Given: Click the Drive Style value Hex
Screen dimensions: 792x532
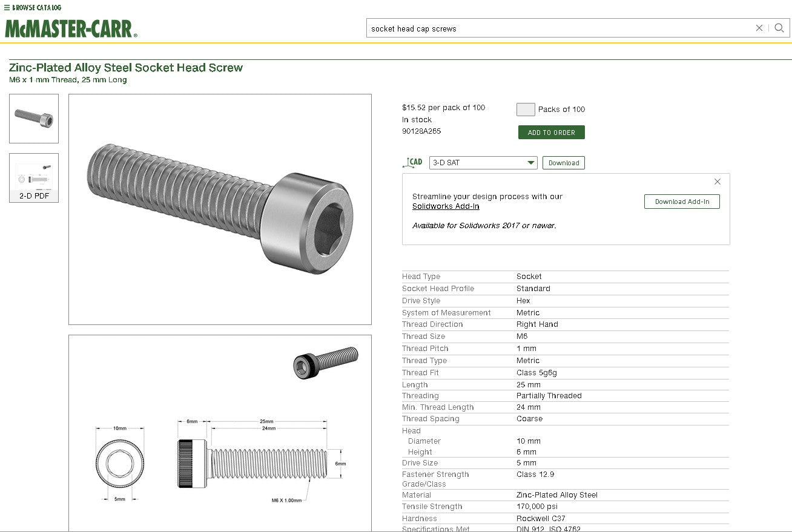Looking at the screenshot, I should point(523,301).
